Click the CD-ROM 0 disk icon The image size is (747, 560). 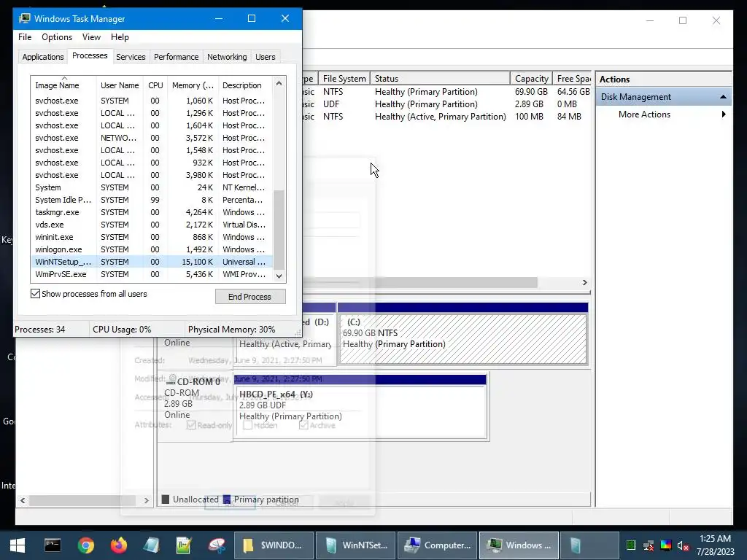(172, 380)
